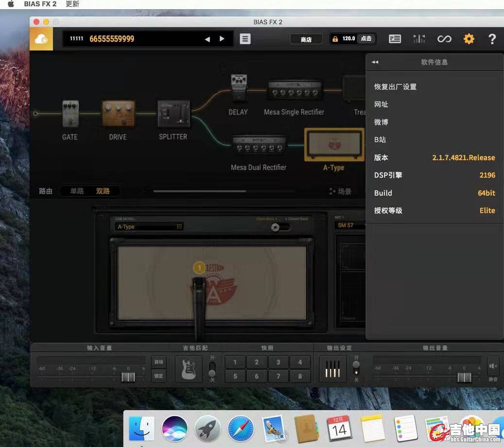Click the 商店 store button
Image resolution: width=504 pixels, height=447 pixels.
tap(306, 39)
